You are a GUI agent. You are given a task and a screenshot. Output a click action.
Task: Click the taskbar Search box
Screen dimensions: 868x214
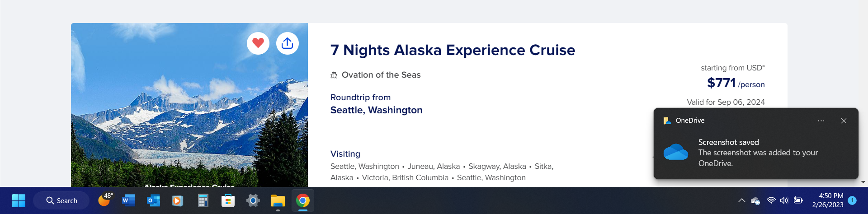point(62,200)
